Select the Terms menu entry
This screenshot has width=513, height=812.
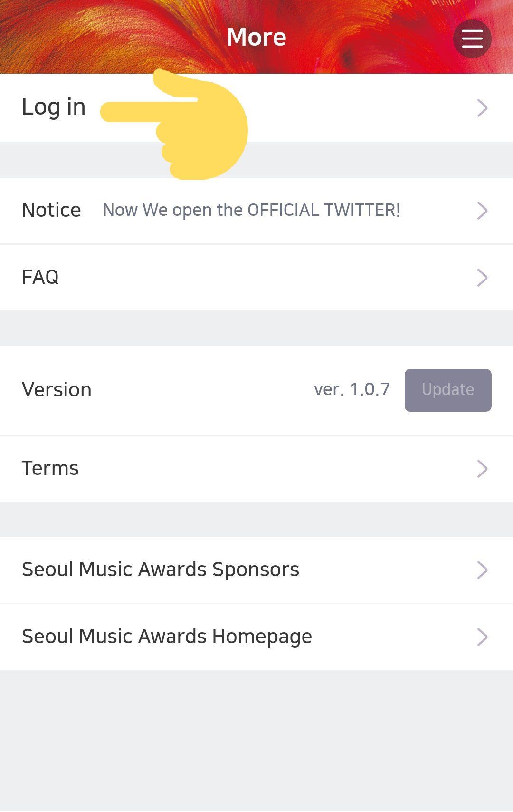click(50, 468)
